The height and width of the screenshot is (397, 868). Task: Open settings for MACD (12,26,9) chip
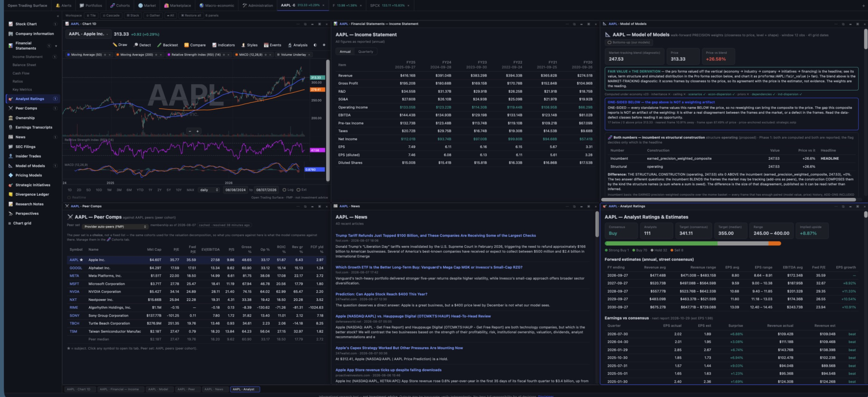coord(265,55)
